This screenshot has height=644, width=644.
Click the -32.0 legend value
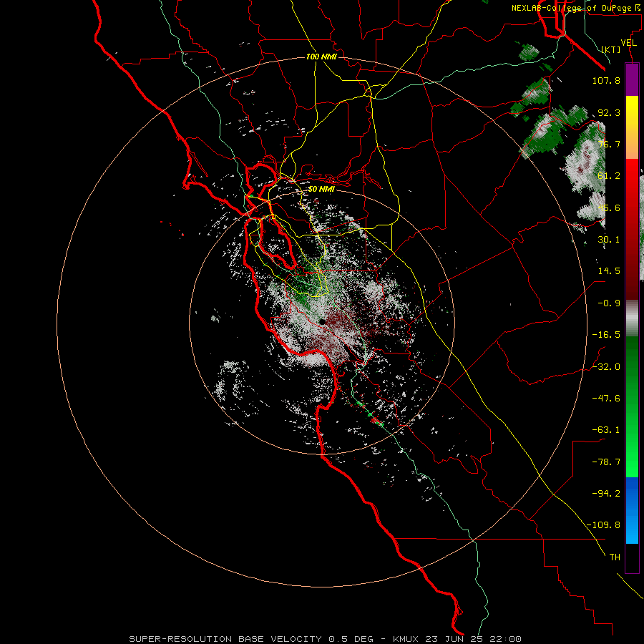[606, 367]
